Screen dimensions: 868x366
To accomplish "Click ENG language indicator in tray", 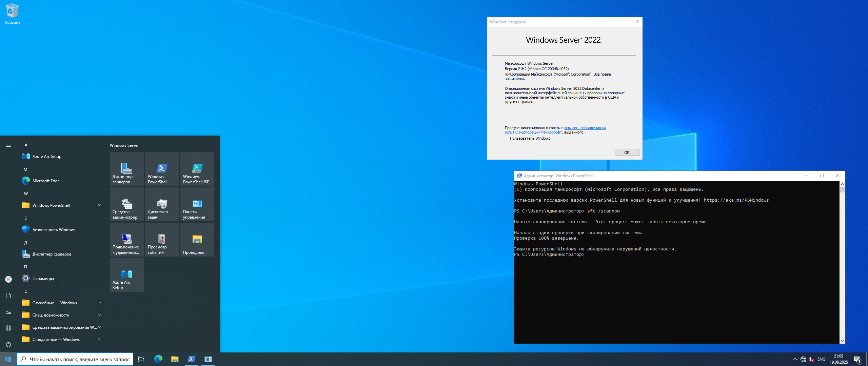I will (821, 359).
